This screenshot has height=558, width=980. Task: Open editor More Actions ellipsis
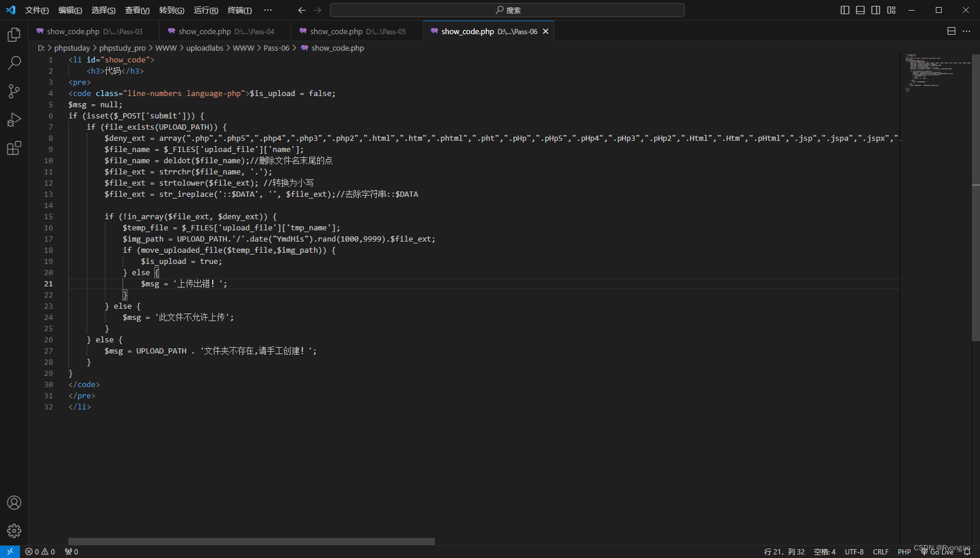pyautogui.click(x=966, y=31)
